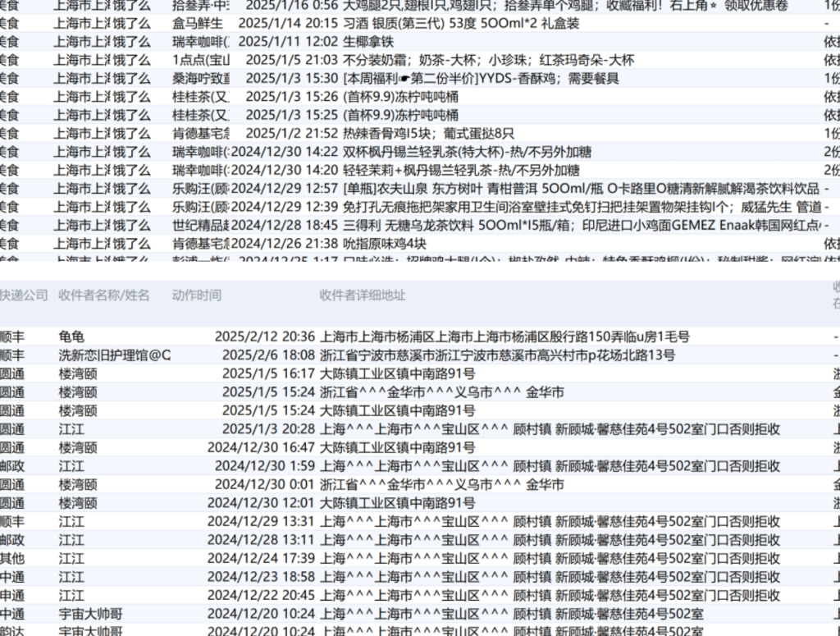Click the 农夫山泉 东方树叶 order description
Image resolution: width=840 pixels, height=636 pixels.
pyautogui.click(x=582, y=189)
